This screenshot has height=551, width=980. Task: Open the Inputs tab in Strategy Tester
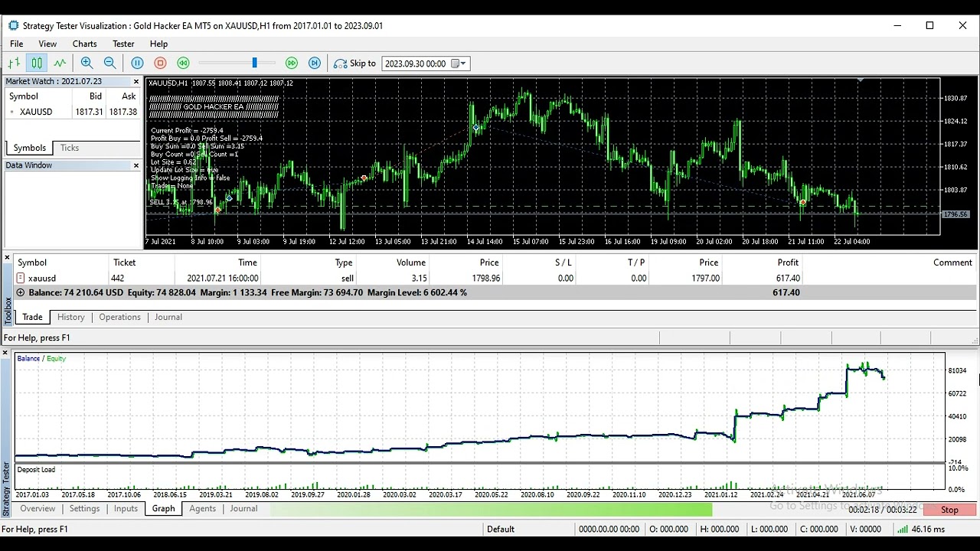click(x=126, y=509)
